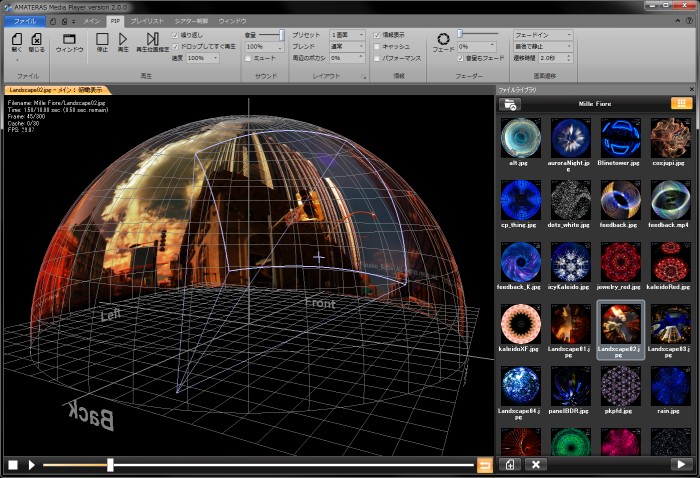Click the 音量 volume slider handle

282,35
